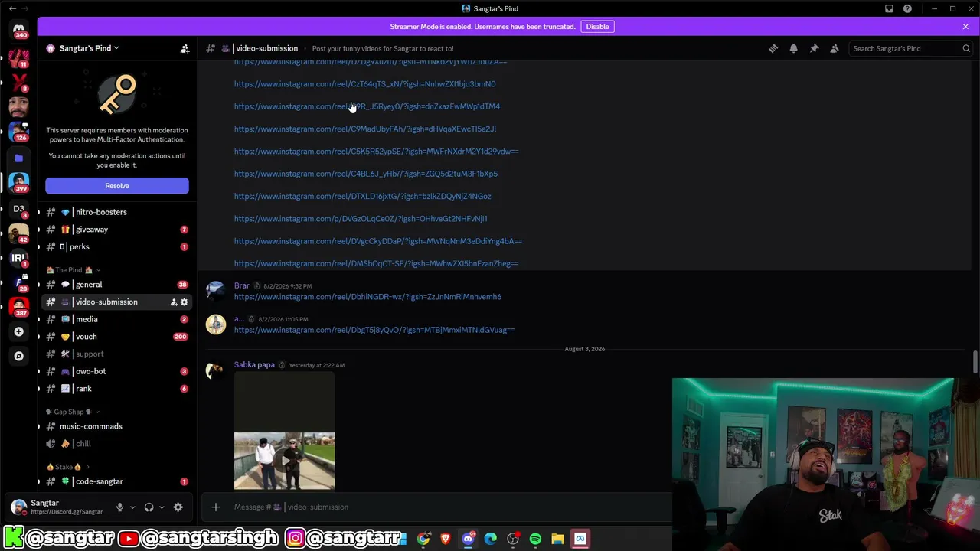The image size is (980, 551).
Task: Open Instagram reel link C5K5R52ypSE
Action: tap(376, 152)
